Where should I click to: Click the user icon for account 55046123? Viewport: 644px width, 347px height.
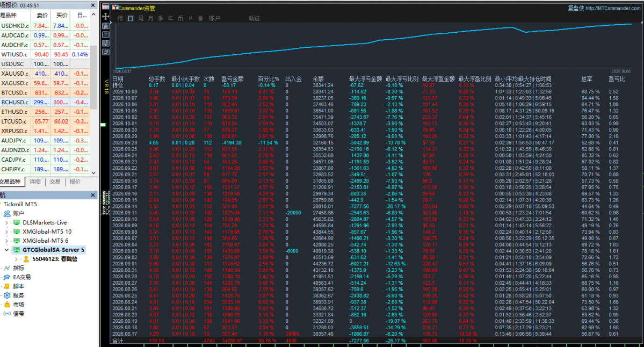26,259
